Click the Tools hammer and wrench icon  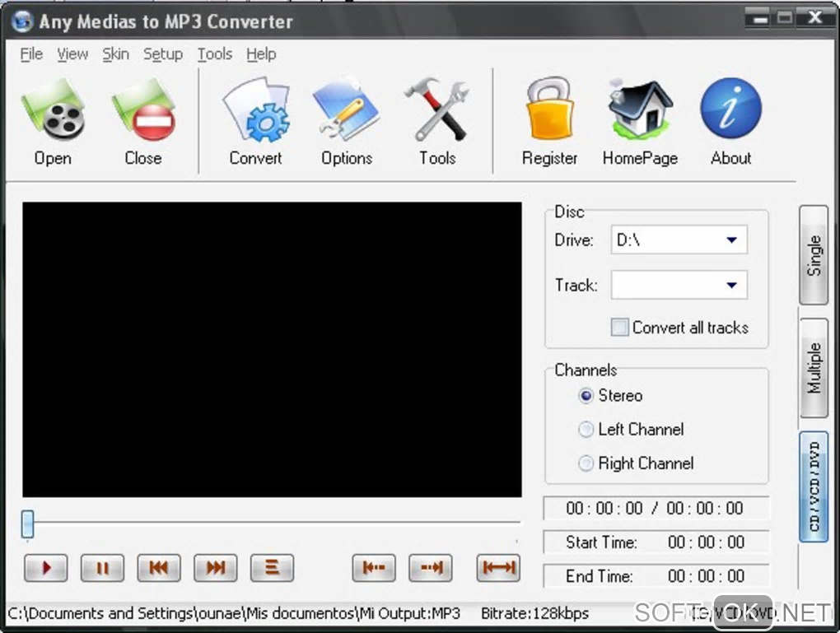[437, 110]
